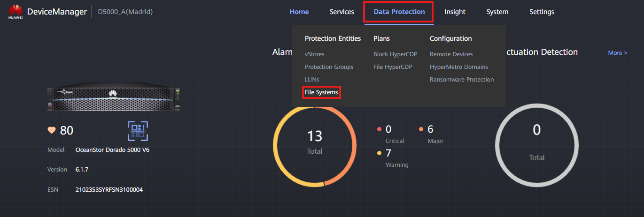This screenshot has height=217, width=644.
Task: Select Protection Groups entry
Action: tap(329, 67)
